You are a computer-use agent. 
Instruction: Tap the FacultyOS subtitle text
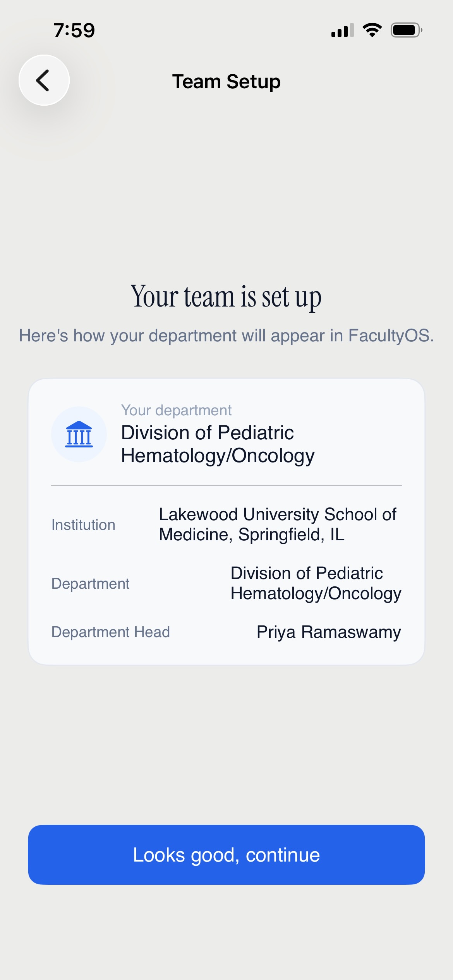pyautogui.click(x=226, y=335)
